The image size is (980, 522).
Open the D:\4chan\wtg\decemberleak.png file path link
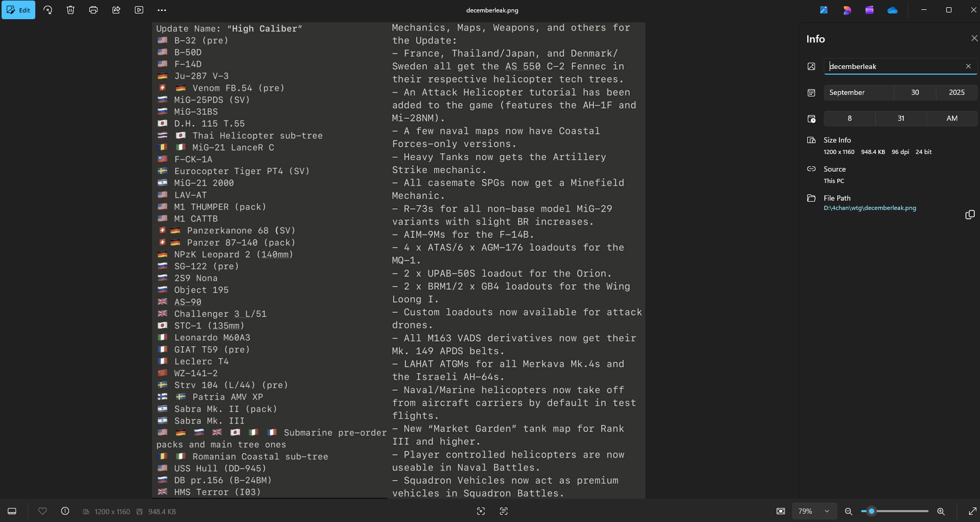click(x=869, y=208)
